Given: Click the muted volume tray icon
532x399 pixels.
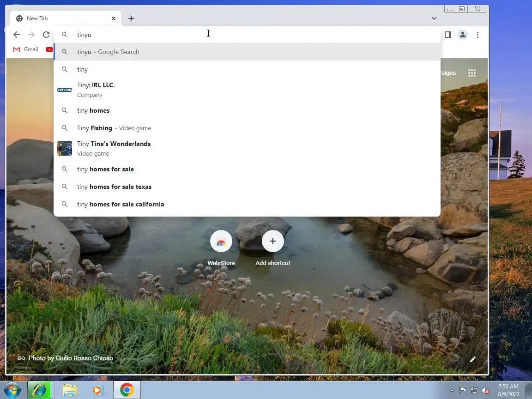Looking at the screenshot, I should click(485, 390).
